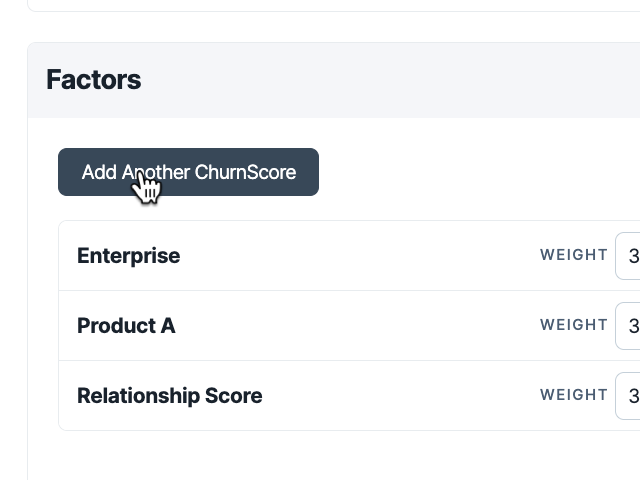This screenshot has height=480, width=640.
Task: Click blank space right of Add Another ChurnScore
Action: click(x=478, y=172)
